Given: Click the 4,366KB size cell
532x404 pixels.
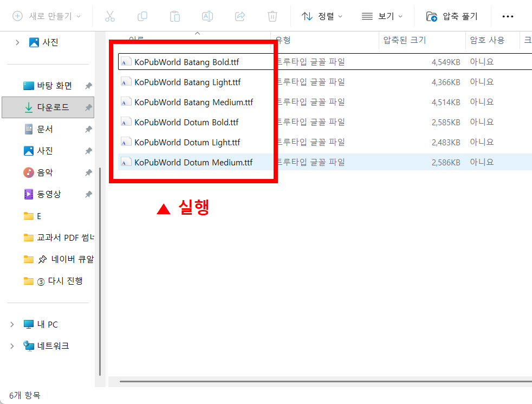Looking at the screenshot, I should (x=446, y=82).
